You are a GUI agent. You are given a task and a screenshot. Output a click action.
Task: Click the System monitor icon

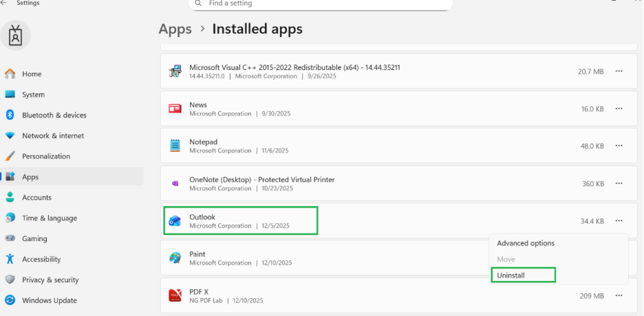click(10, 94)
